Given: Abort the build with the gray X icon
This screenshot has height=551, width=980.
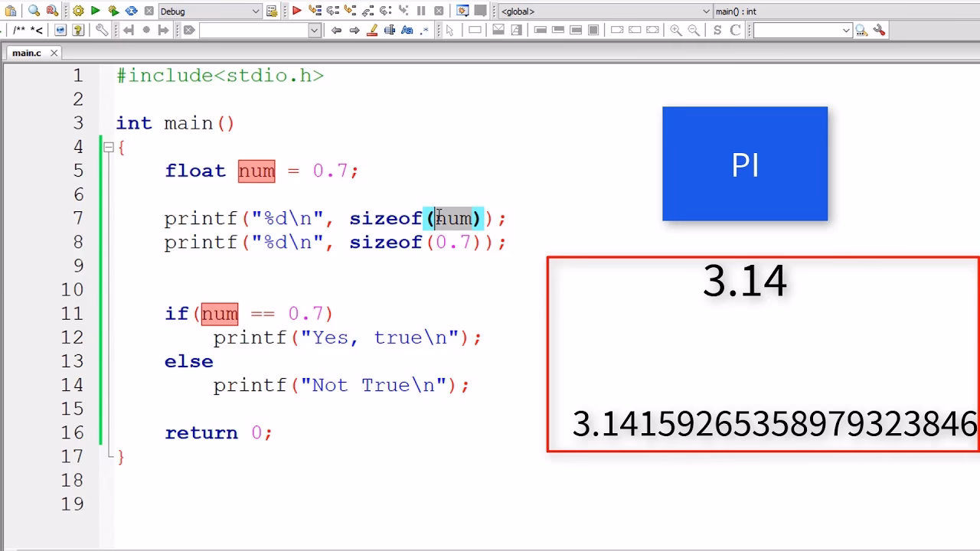Looking at the screenshot, I should [149, 11].
